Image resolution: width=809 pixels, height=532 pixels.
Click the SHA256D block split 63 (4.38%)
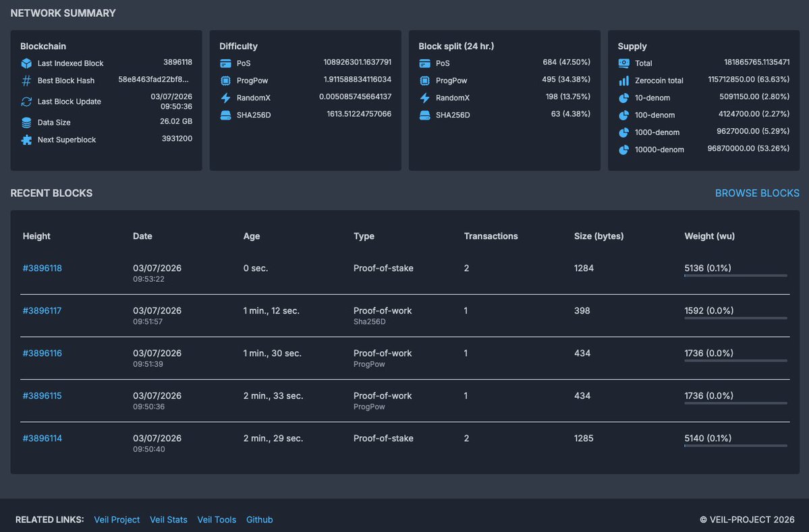(x=571, y=114)
